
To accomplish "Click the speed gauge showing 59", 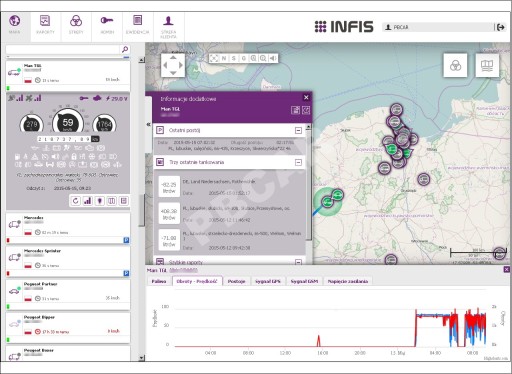I will [x=68, y=122].
